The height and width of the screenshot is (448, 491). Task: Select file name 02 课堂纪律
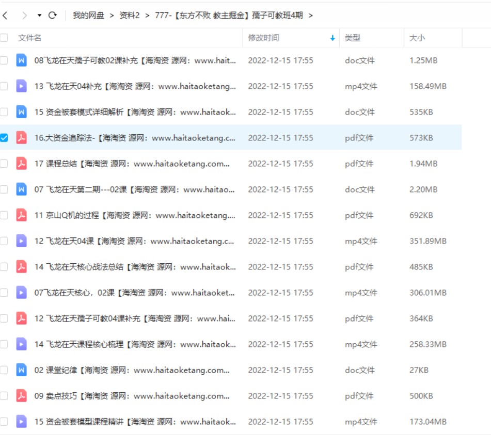point(132,370)
